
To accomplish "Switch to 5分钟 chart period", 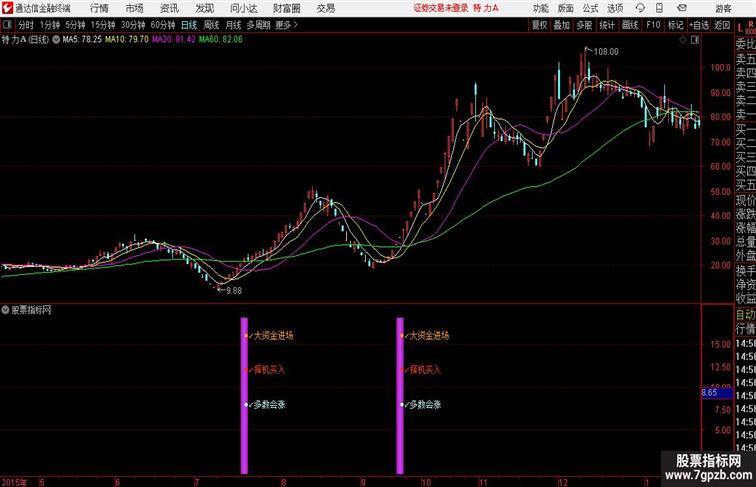I will tap(75, 25).
